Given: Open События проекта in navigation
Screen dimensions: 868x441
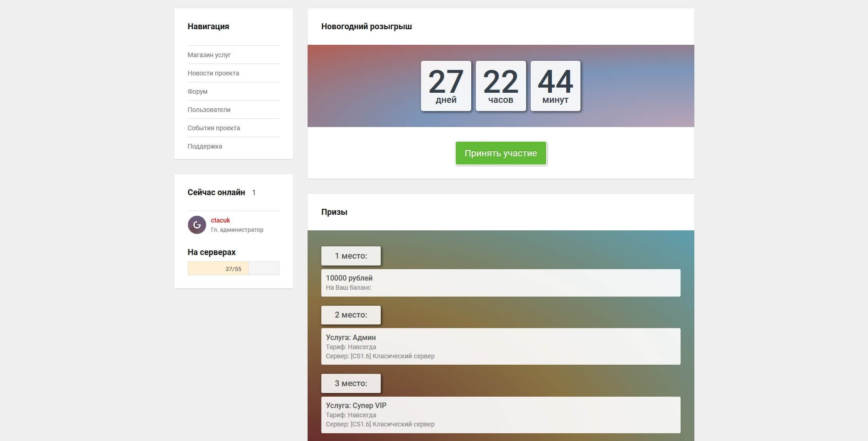Looking at the screenshot, I should tap(213, 128).
